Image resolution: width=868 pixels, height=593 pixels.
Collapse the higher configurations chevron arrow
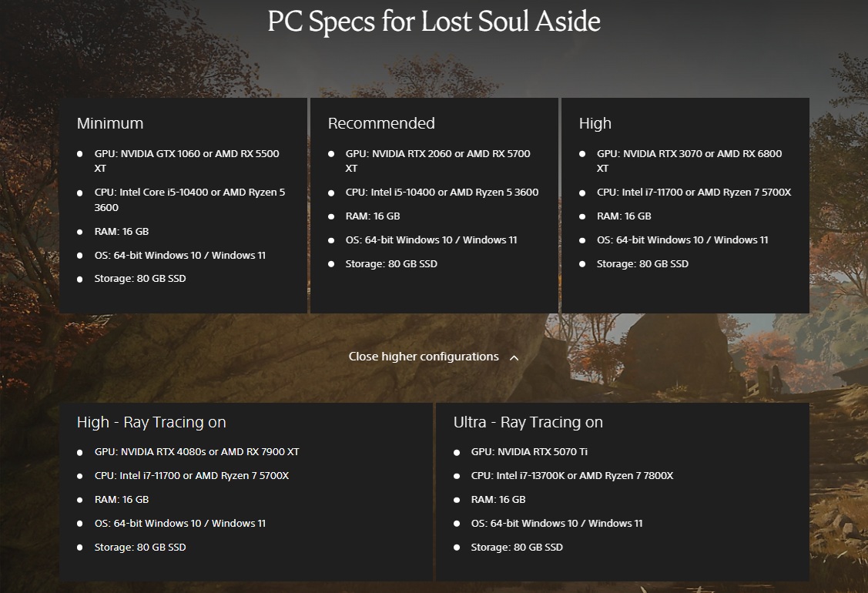(x=514, y=357)
